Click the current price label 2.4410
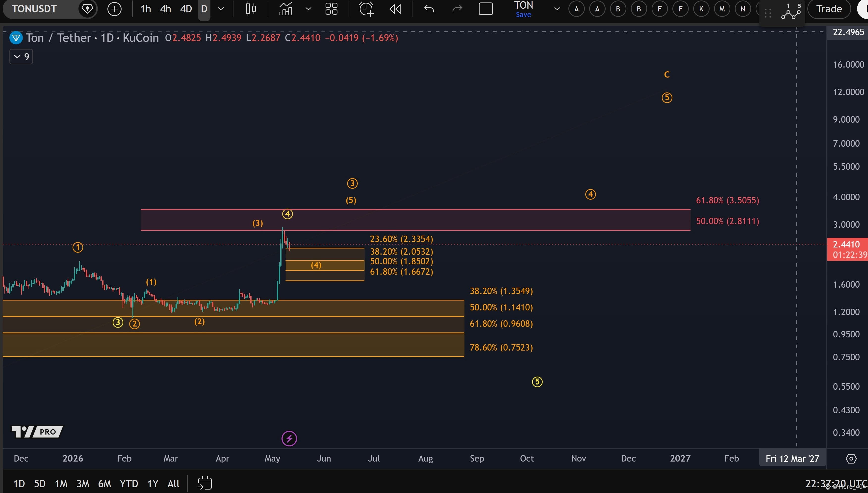Screen dimensions: 868x493 [847, 249]
